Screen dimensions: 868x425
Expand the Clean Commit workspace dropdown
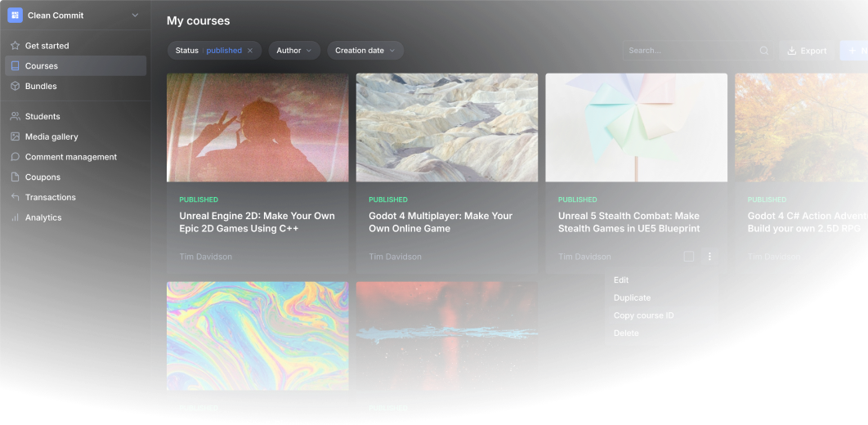[135, 16]
